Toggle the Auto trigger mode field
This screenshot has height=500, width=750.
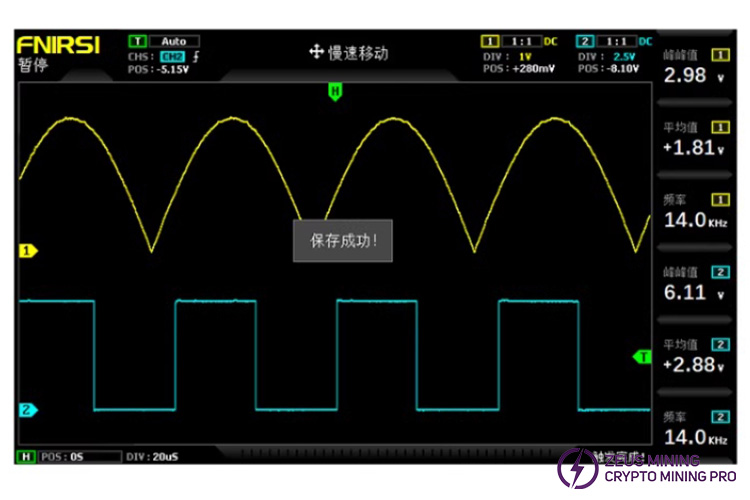pos(174,42)
